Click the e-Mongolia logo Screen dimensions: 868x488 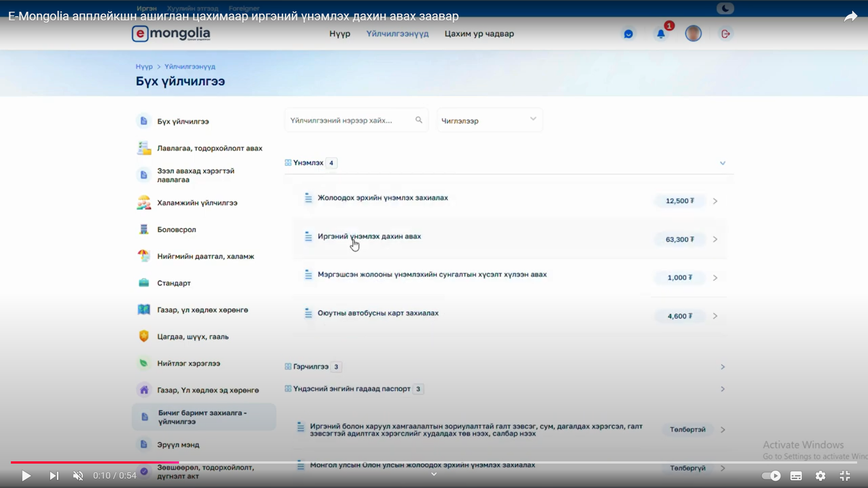click(171, 33)
